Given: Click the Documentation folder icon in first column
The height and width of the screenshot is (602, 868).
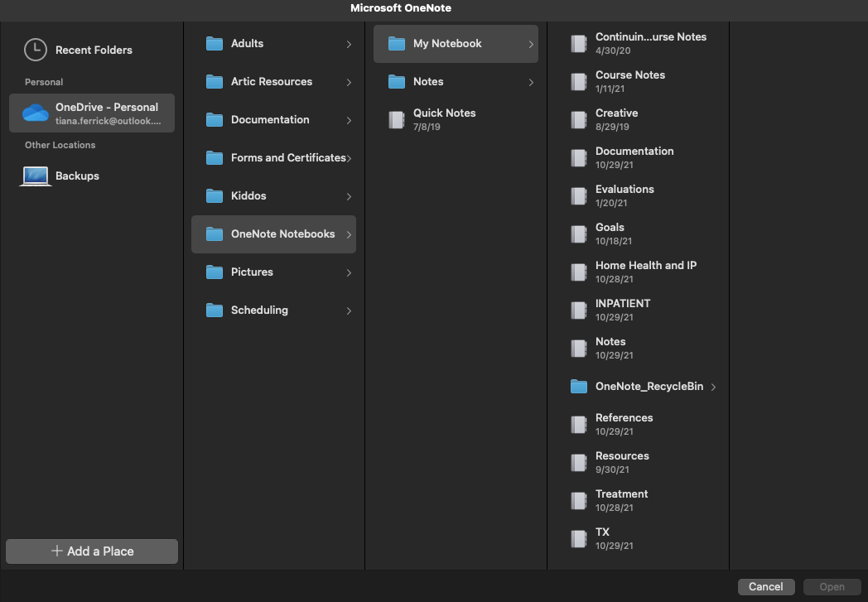Looking at the screenshot, I should (215, 119).
